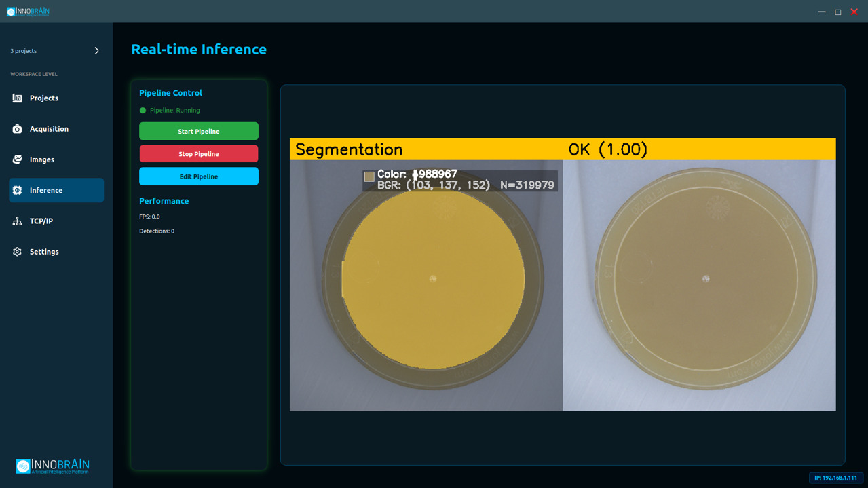Click the InnoBrain logo at sidebar bottom
This screenshot has height=488, width=868.
pyautogui.click(x=53, y=466)
